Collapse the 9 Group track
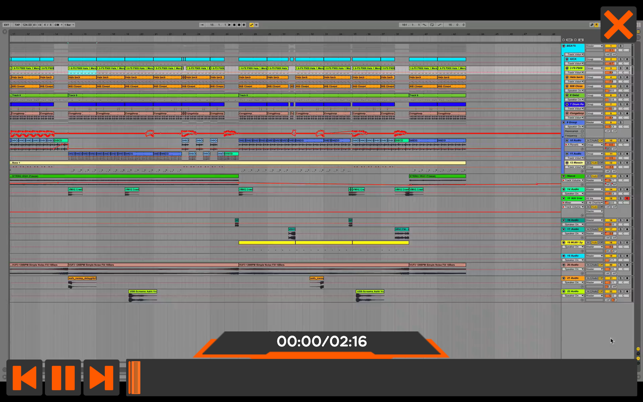Viewport: 643px width, 402px height. tap(563, 122)
